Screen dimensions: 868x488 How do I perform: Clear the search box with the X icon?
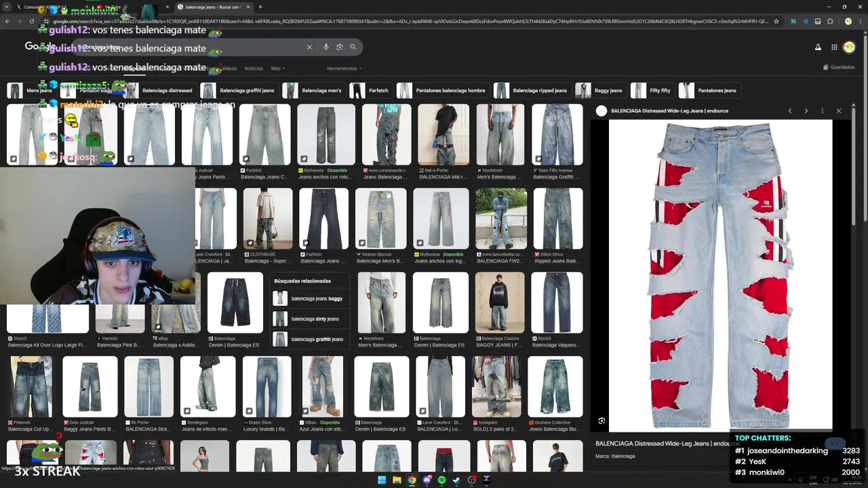point(309,47)
